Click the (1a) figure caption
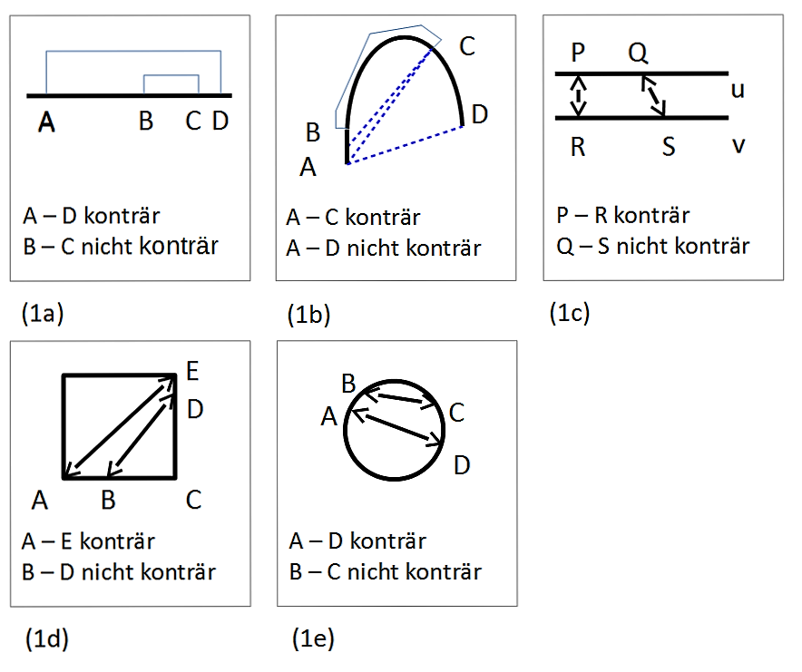The height and width of the screenshot is (672, 802). (x=43, y=314)
